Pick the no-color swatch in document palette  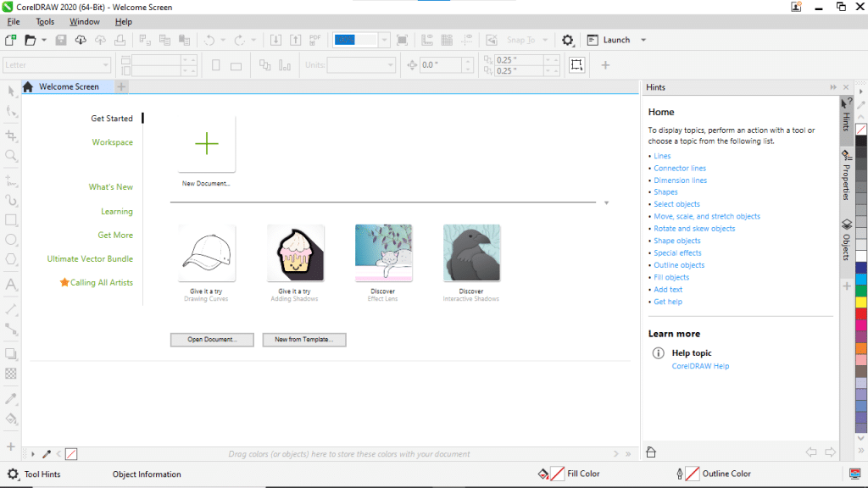click(71, 454)
